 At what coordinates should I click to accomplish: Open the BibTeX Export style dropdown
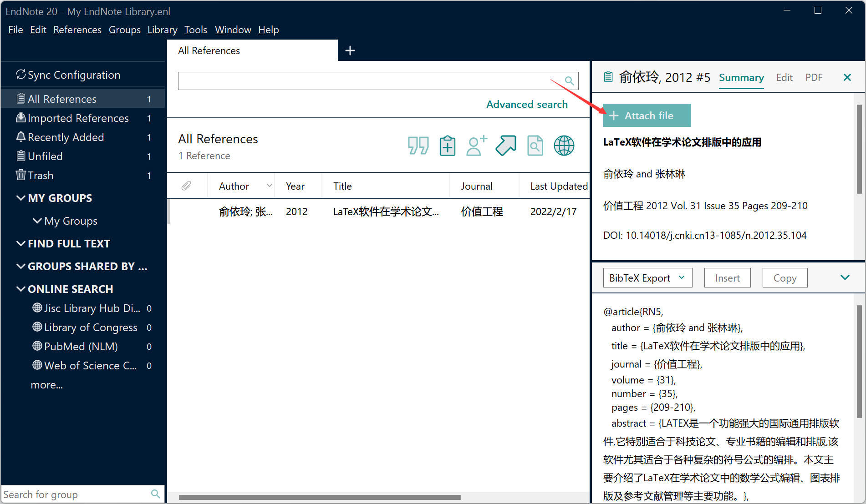click(x=647, y=278)
